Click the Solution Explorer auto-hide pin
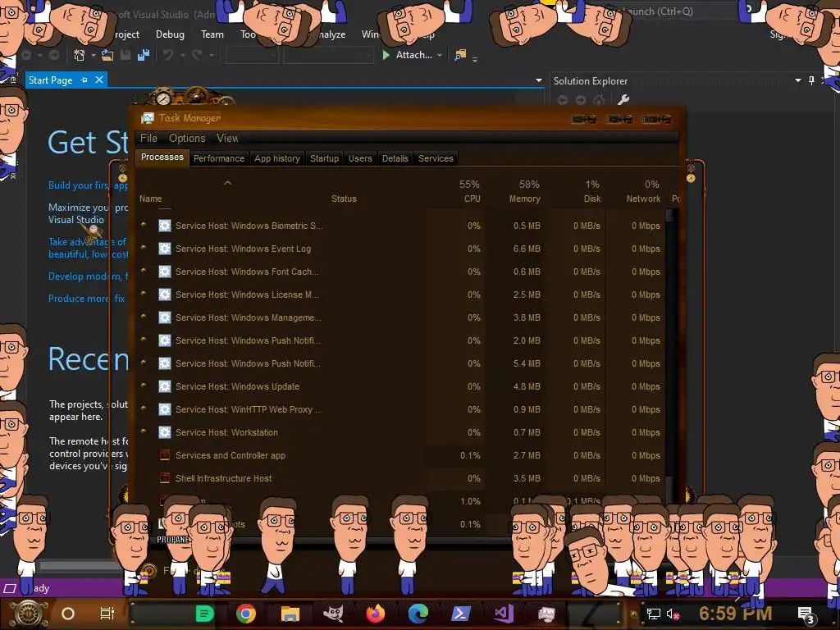Screen dimensions: 840x630 click(x=811, y=80)
